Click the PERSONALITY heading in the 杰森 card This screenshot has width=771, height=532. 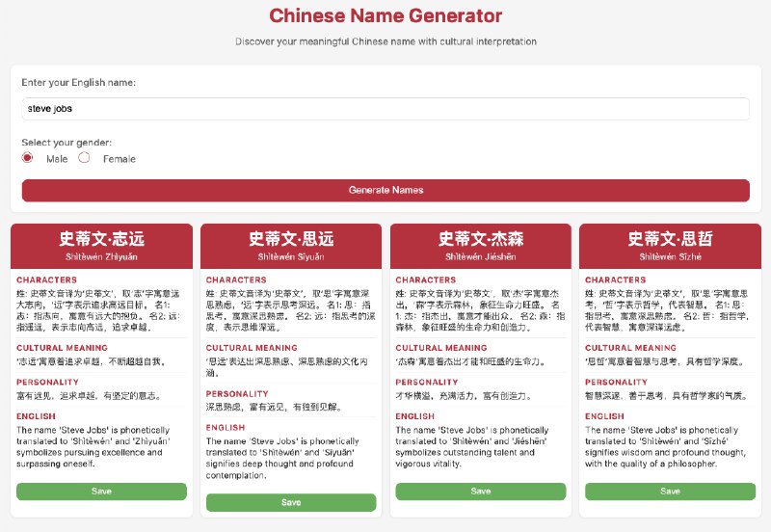[427, 382]
